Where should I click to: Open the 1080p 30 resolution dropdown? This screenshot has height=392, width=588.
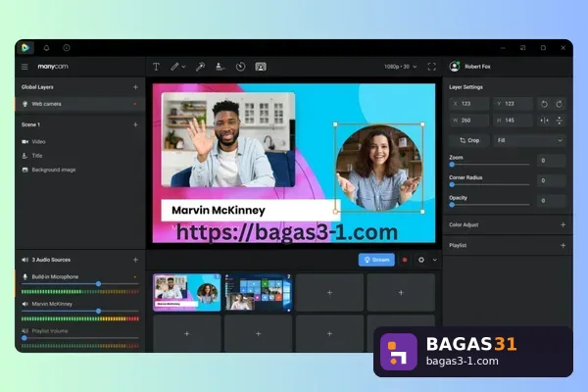400,67
